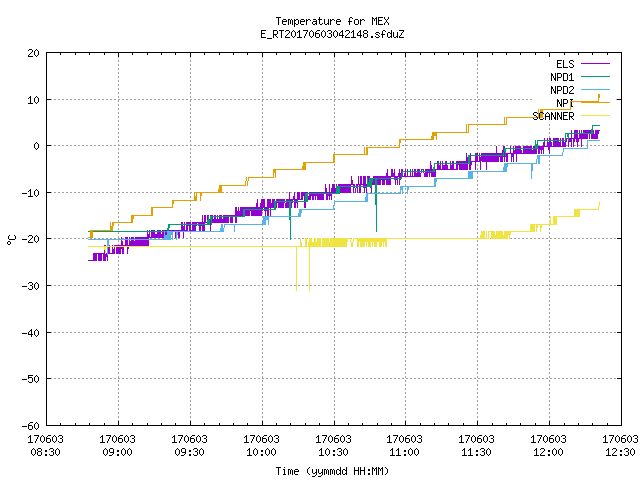Select the filename E_RT20170603042148.sfduZ subtitle
The width and height of the screenshot is (640, 480).
332,34
